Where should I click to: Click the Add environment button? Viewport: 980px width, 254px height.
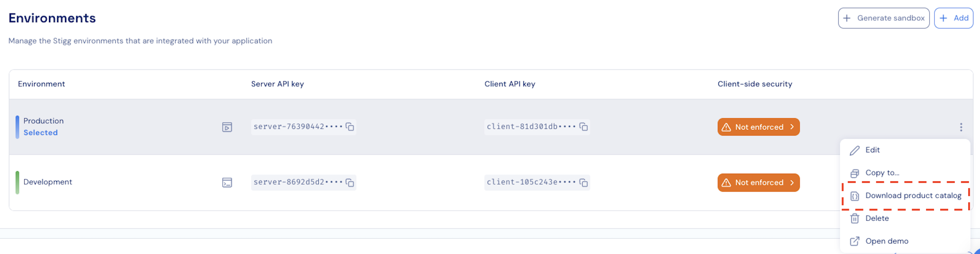pyautogui.click(x=953, y=18)
